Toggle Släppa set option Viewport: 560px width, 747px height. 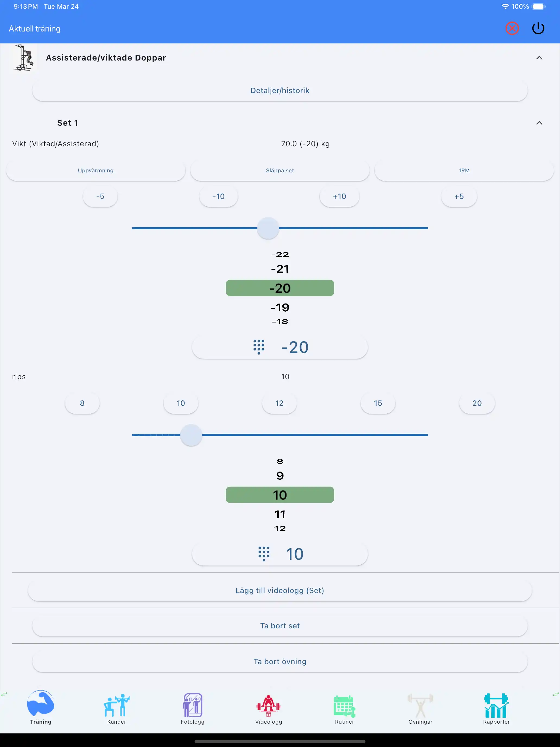pos(280,170)
